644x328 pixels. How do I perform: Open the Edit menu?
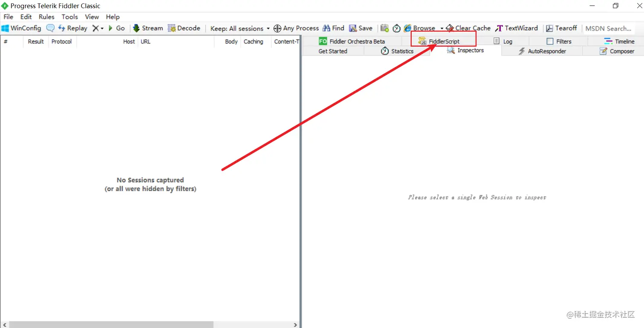[26, 17]
